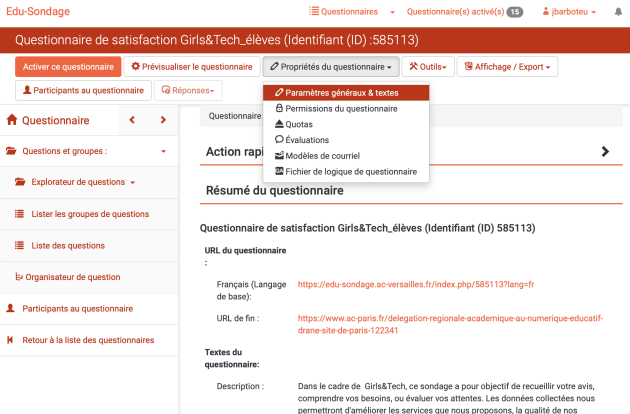Open the jbarboteu user menu
Viewport: 630px width, 414px height.
(569, 12)
